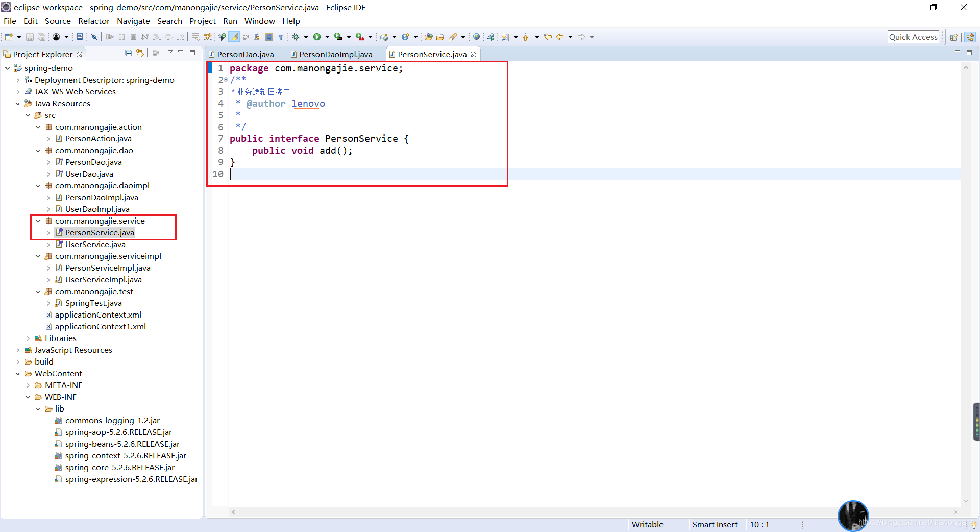Click the Open Perspective icon
Viewport: 980px width, 532px height.
(x=953, y=37)
